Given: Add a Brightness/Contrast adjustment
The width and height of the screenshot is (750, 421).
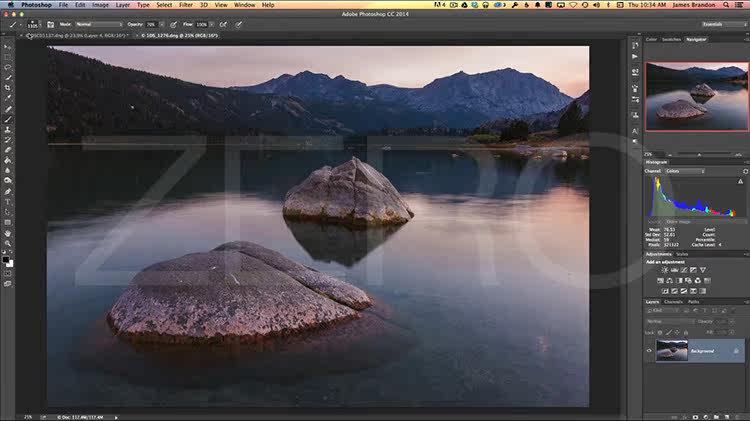Looking at the screenshot, I should 665,270.
